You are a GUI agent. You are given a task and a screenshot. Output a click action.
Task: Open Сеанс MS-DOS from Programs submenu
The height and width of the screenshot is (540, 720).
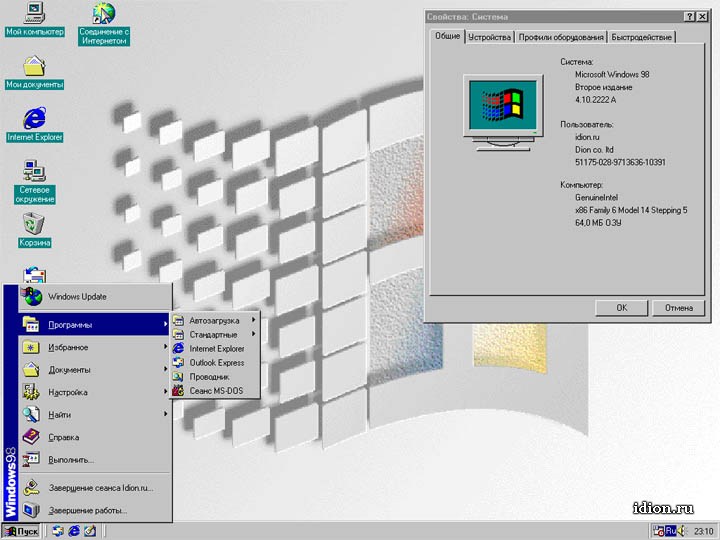(x=215, y=391)
